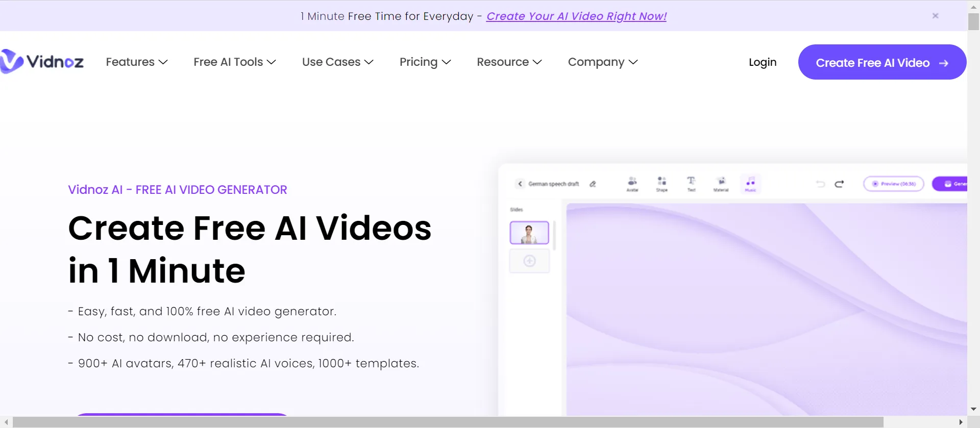This screenshot has height=428, width=980.
Task: Click the edit pencil icon for draft title
Action: (x=593, y=184)
